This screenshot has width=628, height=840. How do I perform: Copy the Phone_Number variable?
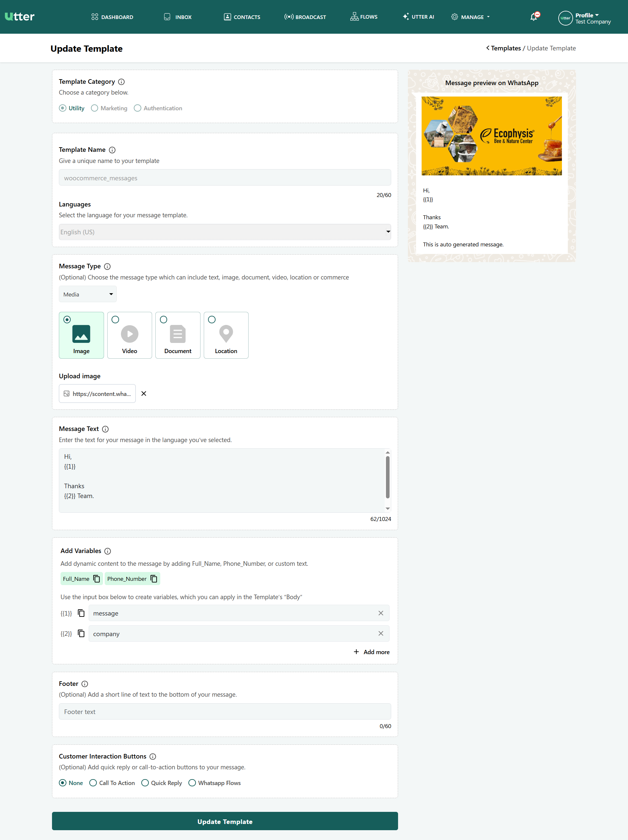(154, 579)
